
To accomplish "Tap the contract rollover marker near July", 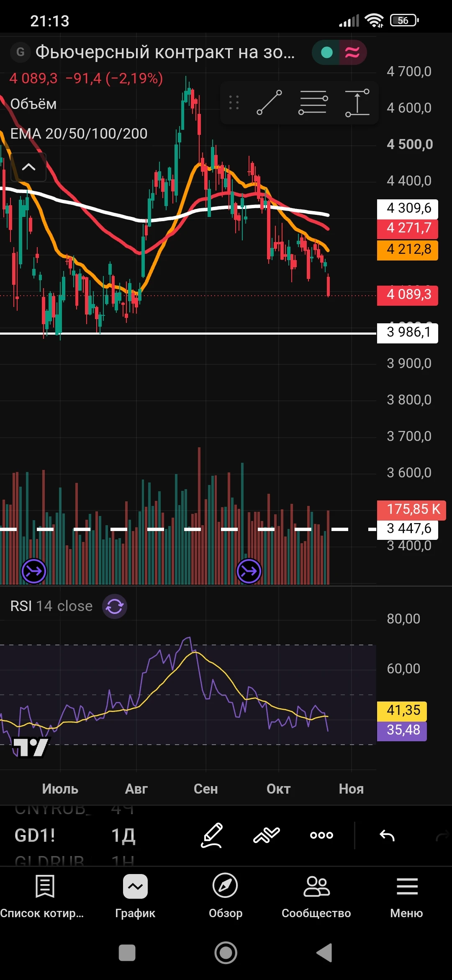I will [x=34, y=571].
